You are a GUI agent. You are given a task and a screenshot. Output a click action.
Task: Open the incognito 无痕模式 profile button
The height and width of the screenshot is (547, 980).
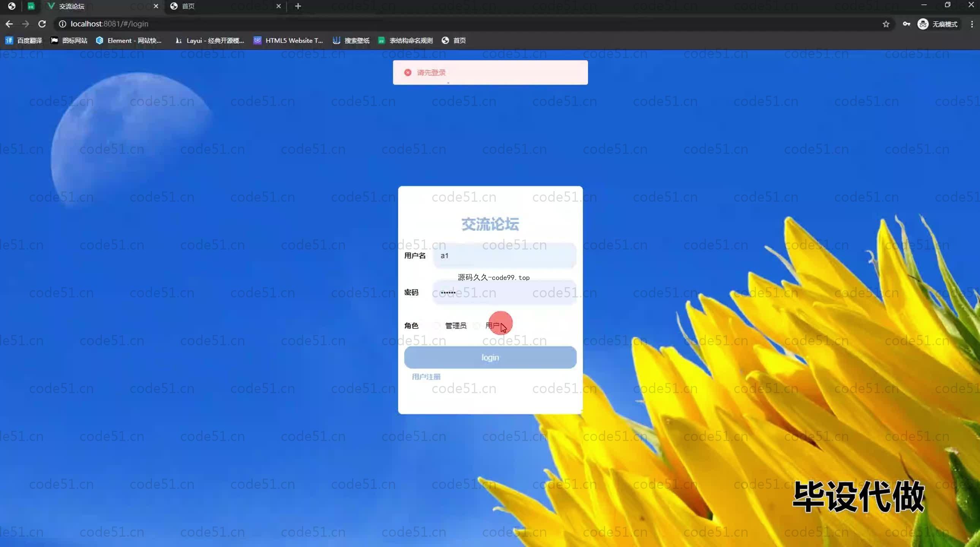[938, 24]
